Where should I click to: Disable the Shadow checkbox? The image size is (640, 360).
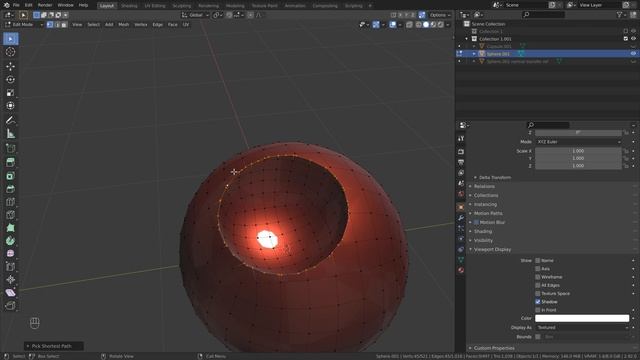(538, 302)
